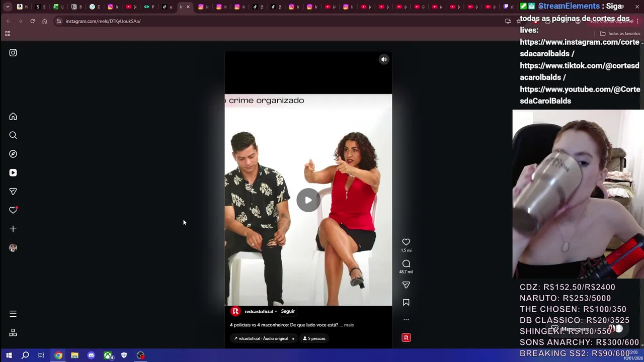Image resolution: width=644 pixels, height=362 pixels.
Task: Open Explore compass icon
Action: 13,154
